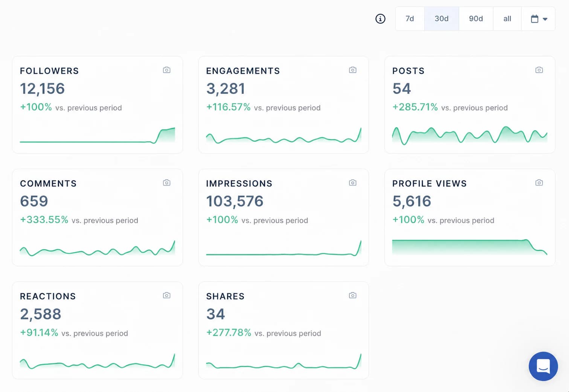Take snapshot of the Impressions card
Viewport: 569px width, 392px height.
click(x=352, y=183)
